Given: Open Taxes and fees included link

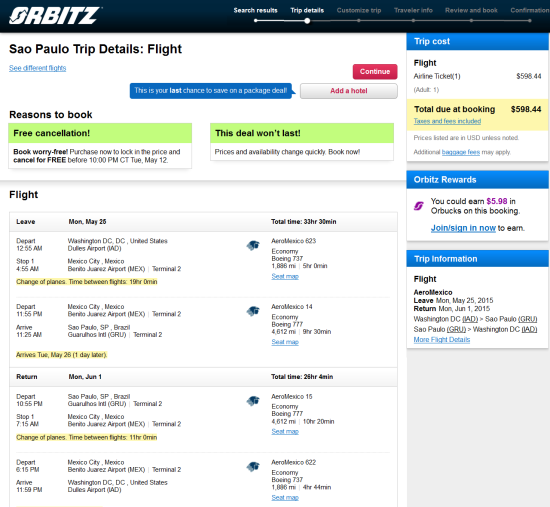Looking at the screenshot, I should click(447, 121).
